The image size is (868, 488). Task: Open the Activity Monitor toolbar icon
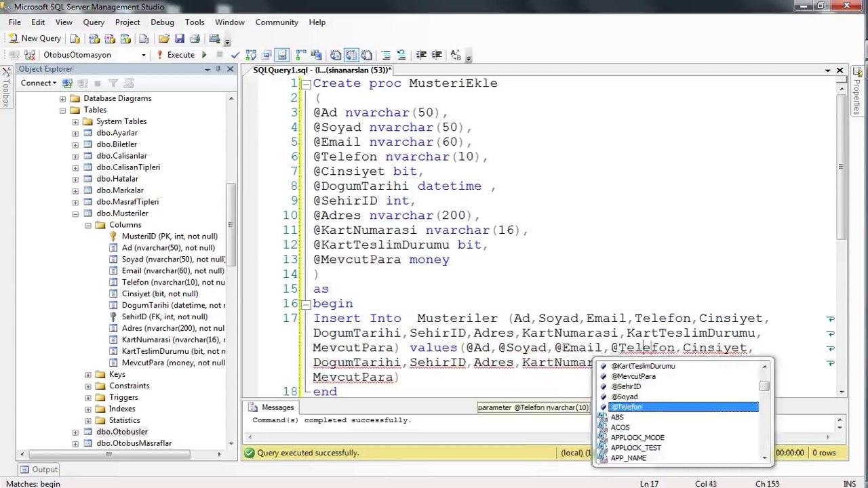coord(214,39)
